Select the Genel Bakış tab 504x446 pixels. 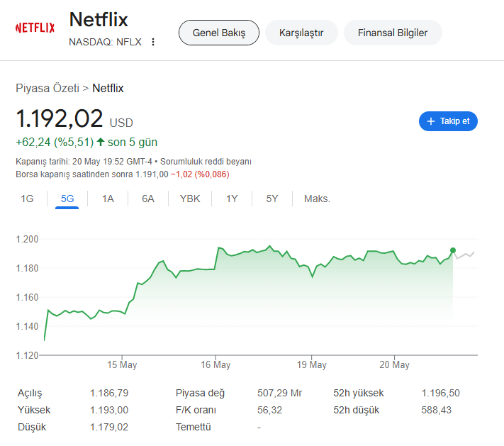click(x=218, y=33)
